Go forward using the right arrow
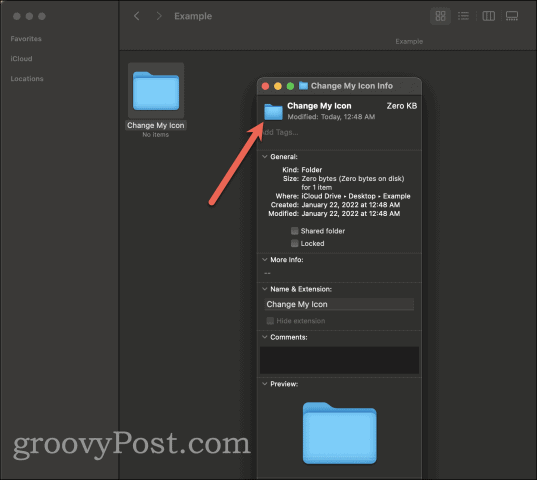 point(159,16)
